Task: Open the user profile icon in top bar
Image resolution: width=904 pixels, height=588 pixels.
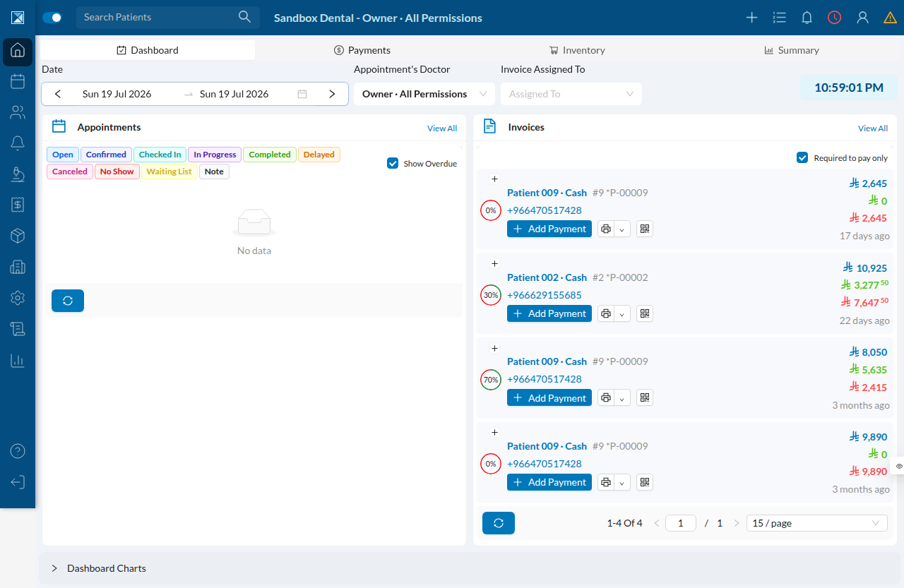Action: [x=862, y=18]
